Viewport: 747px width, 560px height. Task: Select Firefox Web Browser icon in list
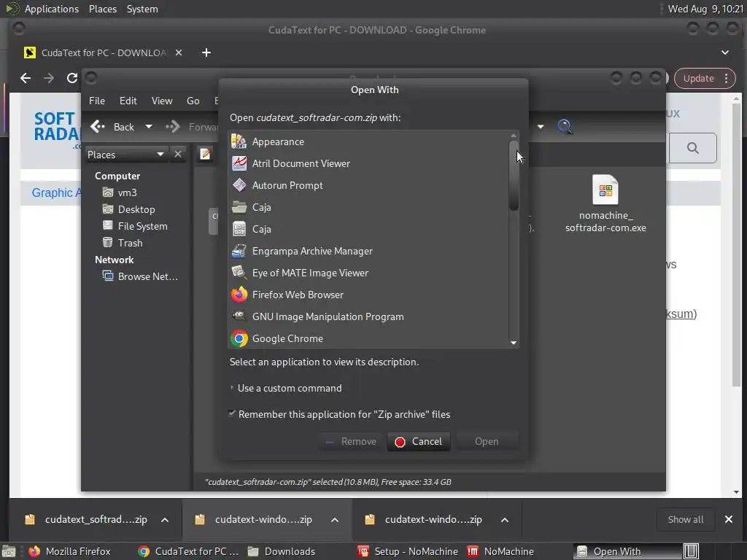239,295
